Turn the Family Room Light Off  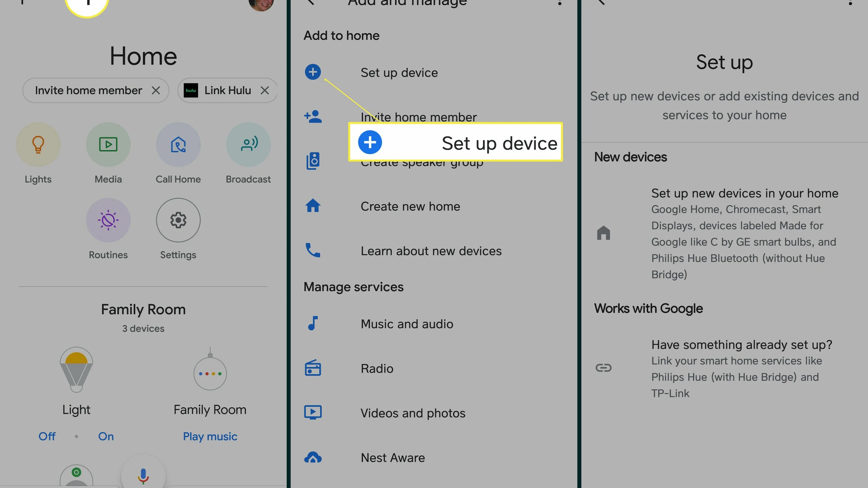(47, 436)
